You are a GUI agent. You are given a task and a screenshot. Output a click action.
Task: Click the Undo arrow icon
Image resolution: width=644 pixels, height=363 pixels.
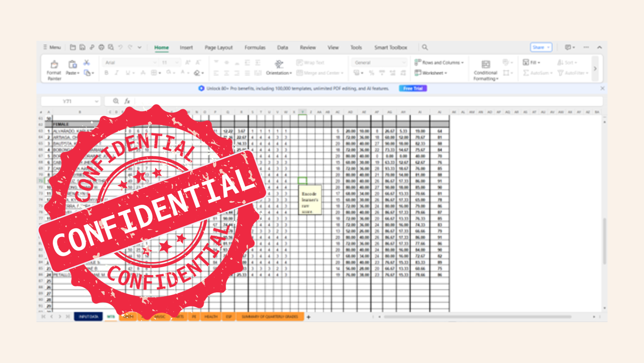pyautogui.click(x=121, y=47)
